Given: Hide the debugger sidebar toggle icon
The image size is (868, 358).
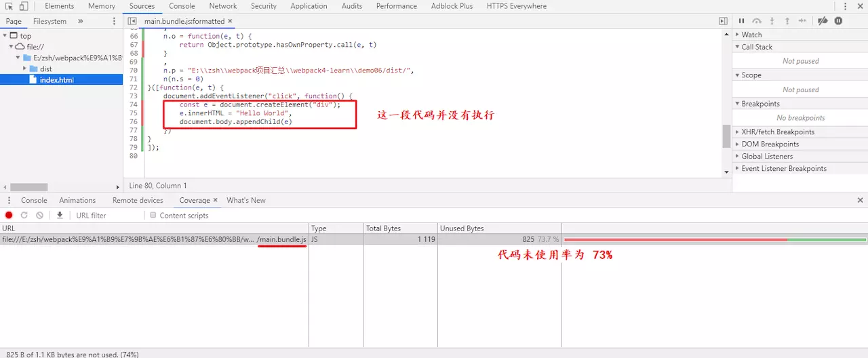Looking at the screenshot, I should [x=723, y=21].
